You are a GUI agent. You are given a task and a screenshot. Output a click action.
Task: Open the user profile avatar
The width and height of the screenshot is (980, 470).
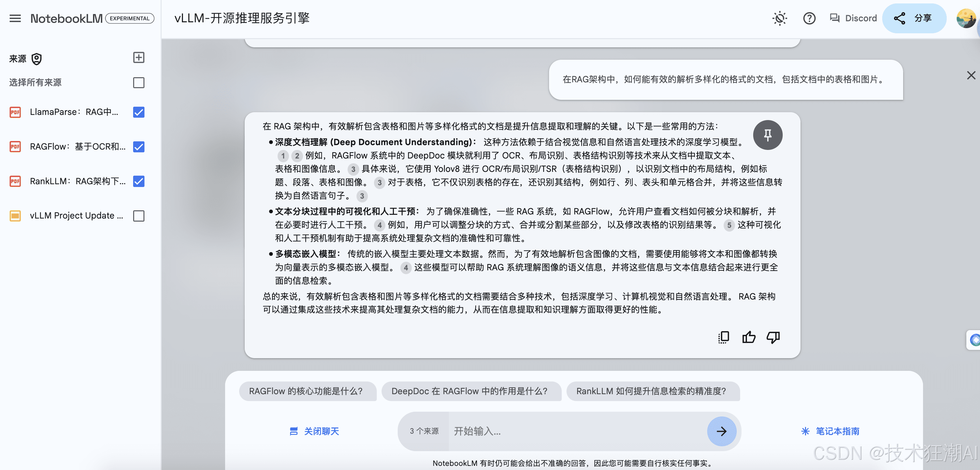coord(966,18)
